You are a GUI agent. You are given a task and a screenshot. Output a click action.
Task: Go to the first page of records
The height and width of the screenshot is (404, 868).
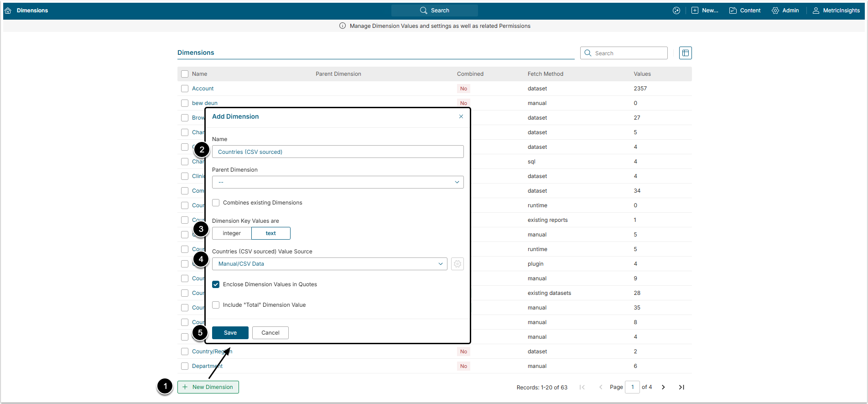(582, 387)
